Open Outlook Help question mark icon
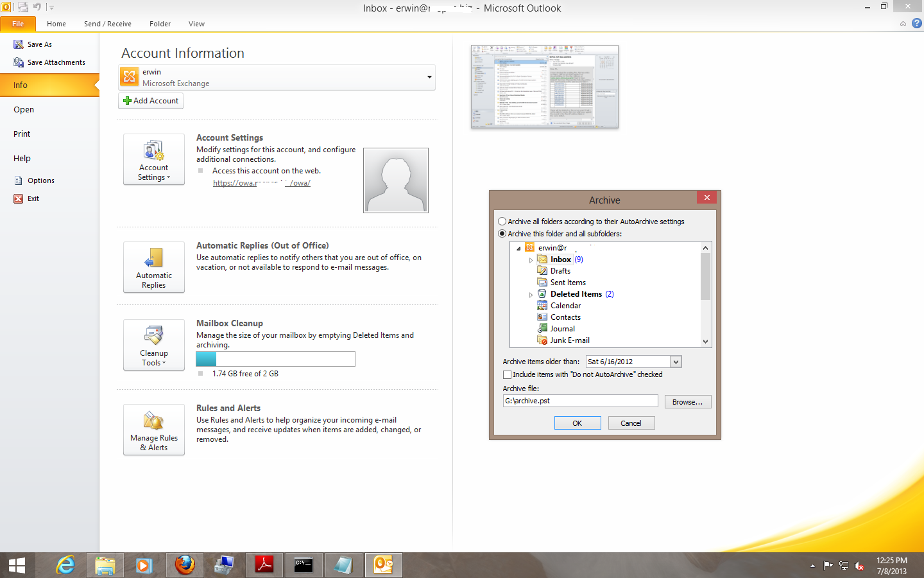Screen dimensions: 924x578 point(916,23)
